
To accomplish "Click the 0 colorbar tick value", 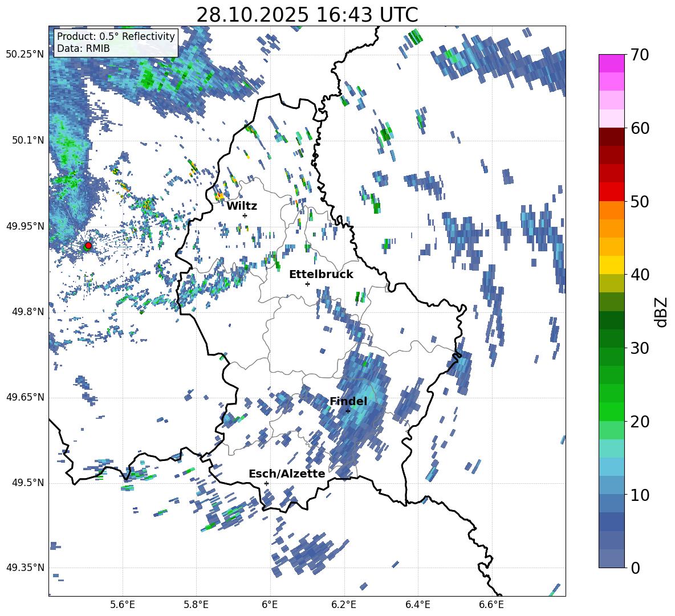I will 636,568.
